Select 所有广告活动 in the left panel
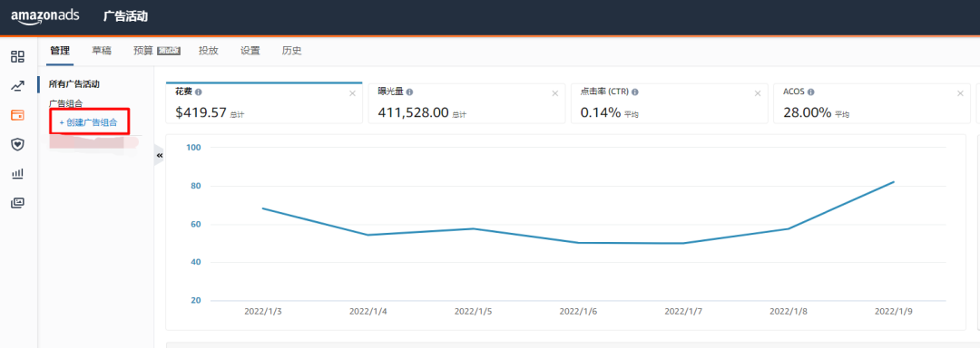 [74, 83]
